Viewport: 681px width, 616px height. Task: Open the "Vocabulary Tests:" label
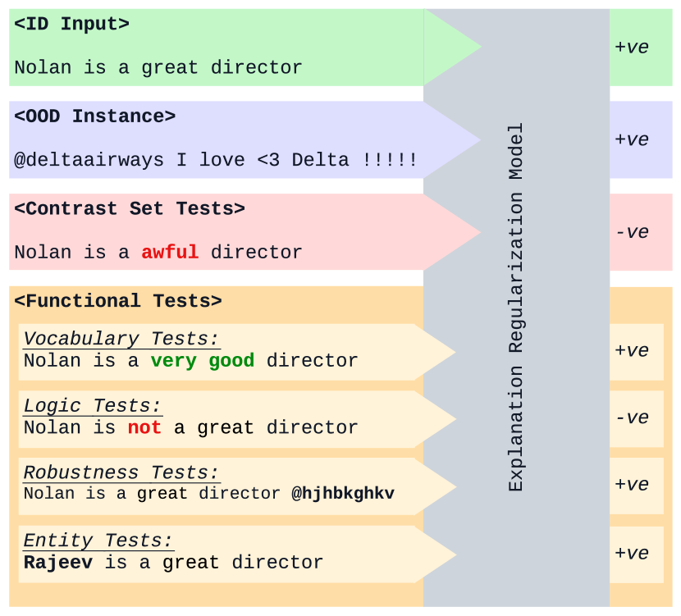121,339
